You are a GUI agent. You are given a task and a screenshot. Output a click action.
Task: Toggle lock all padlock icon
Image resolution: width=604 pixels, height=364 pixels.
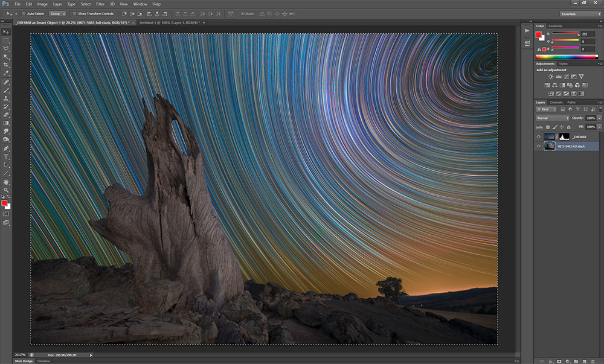pyautogui.click(x=568, y=127)
